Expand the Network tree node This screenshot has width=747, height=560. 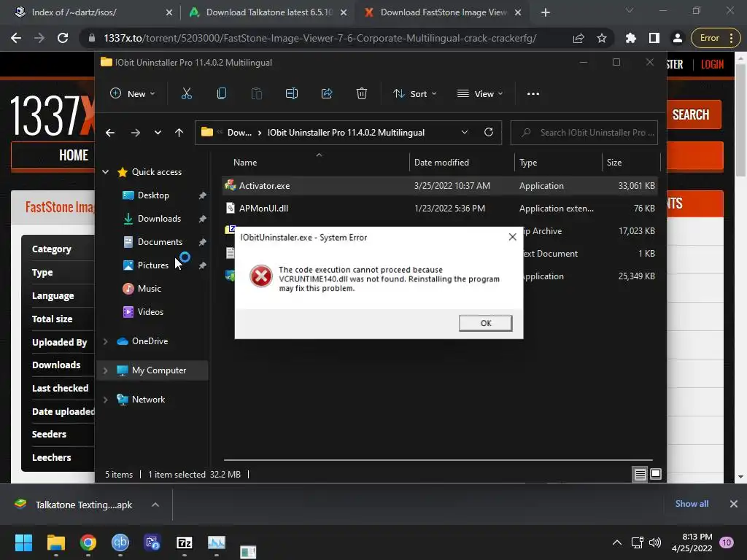pos(105,400)
